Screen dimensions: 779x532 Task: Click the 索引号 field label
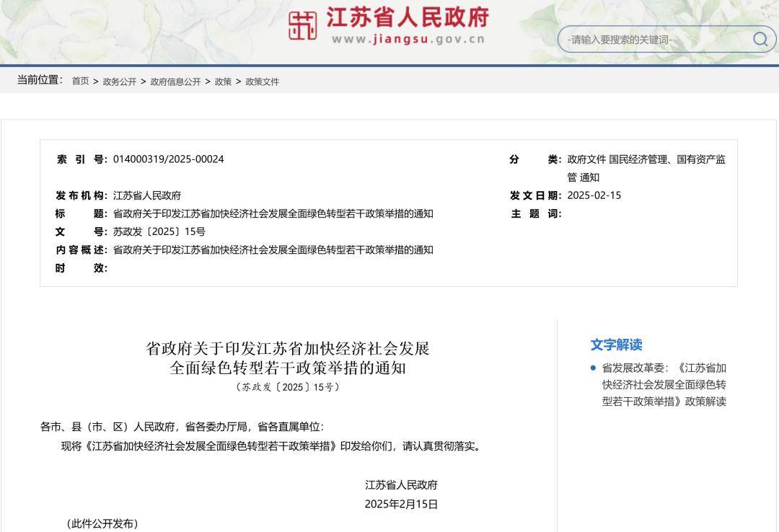tap(82, 159)
